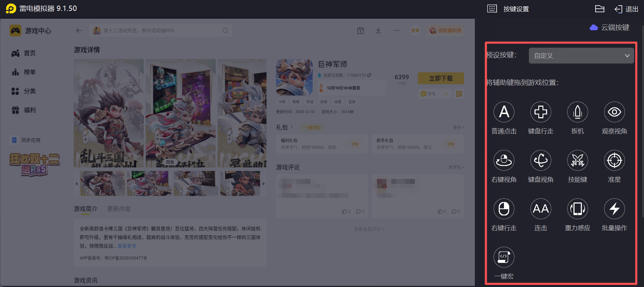Click next arrow of screenshot thumbnails
Viewport: 644px width, 287px height.
click(264, 183)
